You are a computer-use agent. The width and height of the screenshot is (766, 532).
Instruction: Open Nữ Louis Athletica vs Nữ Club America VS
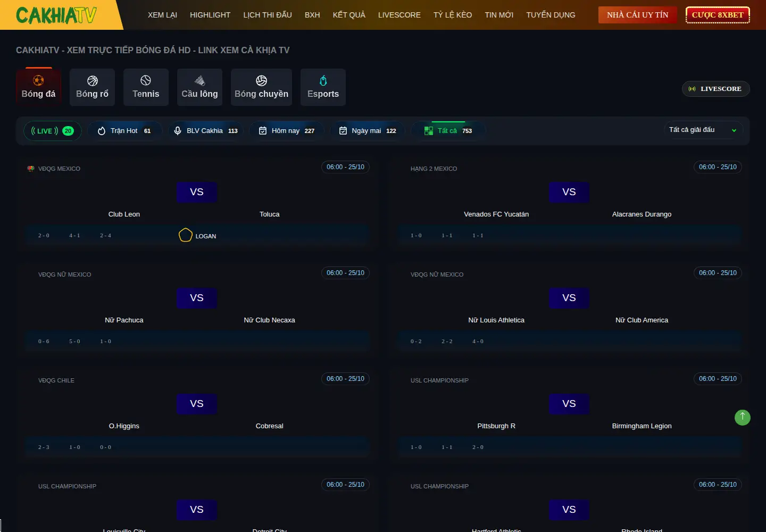pyautogui.click(x=569, y=298)
